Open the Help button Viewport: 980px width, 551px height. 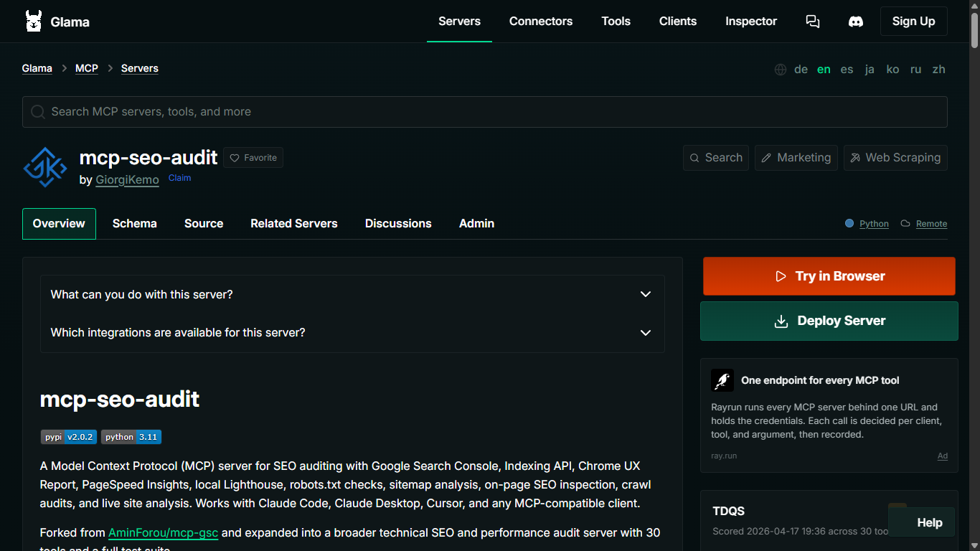pyautogui.click(x=922, y=522)
